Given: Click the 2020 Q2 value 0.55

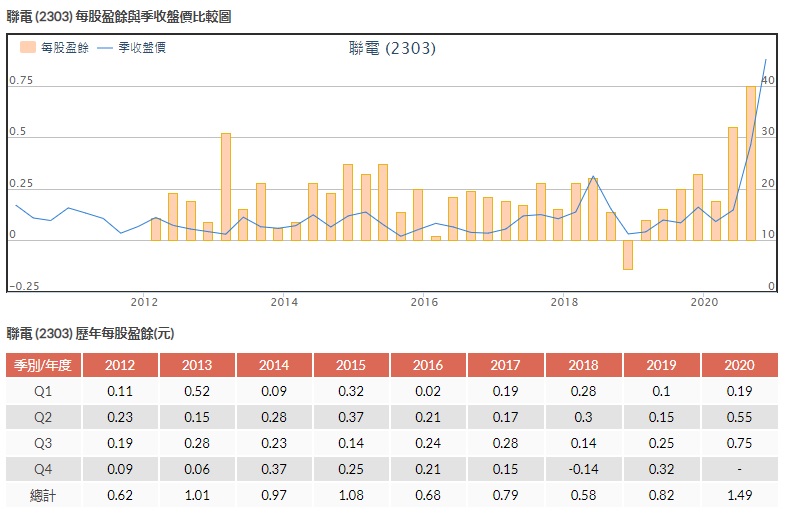Looking at the screenshot, I should (x=739, y=417).
